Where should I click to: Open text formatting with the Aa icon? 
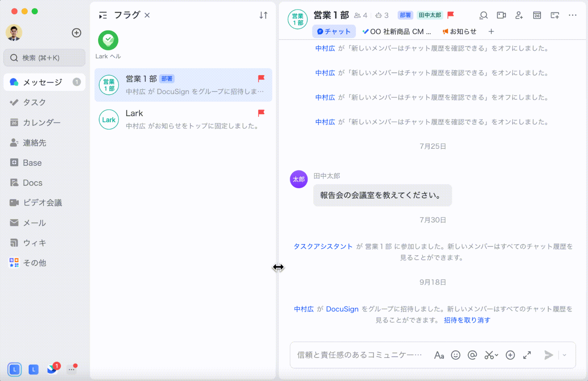(439, 355)
